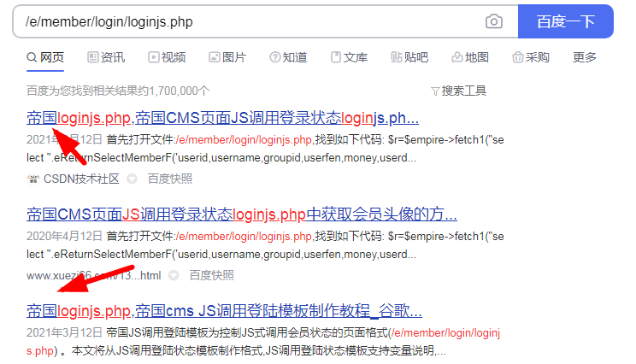Click the 采购 shopping bag icon

click(x=517, y=57)
